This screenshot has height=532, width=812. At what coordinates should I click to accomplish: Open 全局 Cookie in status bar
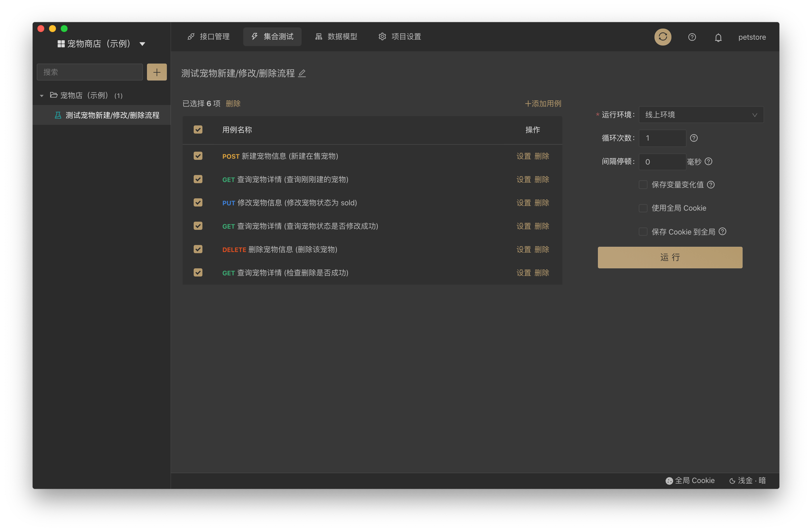coord(690,480)
